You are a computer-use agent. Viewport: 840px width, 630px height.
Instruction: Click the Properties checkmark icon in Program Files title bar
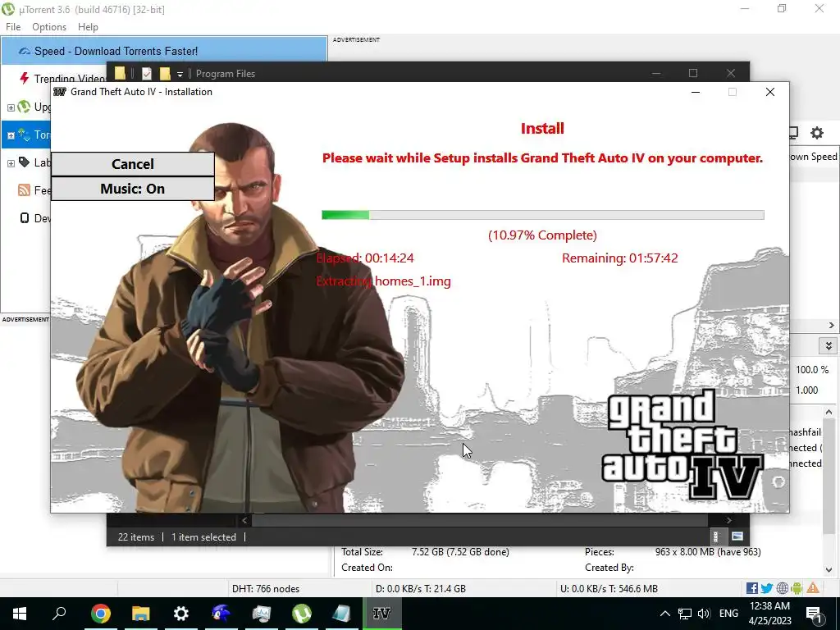(x=147, y=73)
